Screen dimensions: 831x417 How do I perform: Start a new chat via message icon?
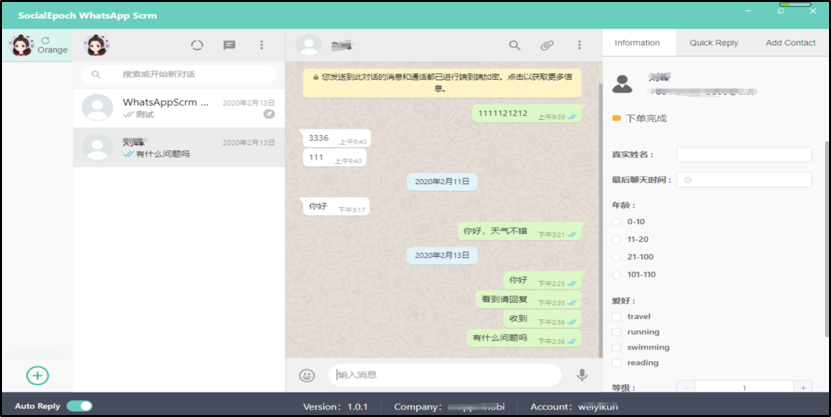point(229,46)
